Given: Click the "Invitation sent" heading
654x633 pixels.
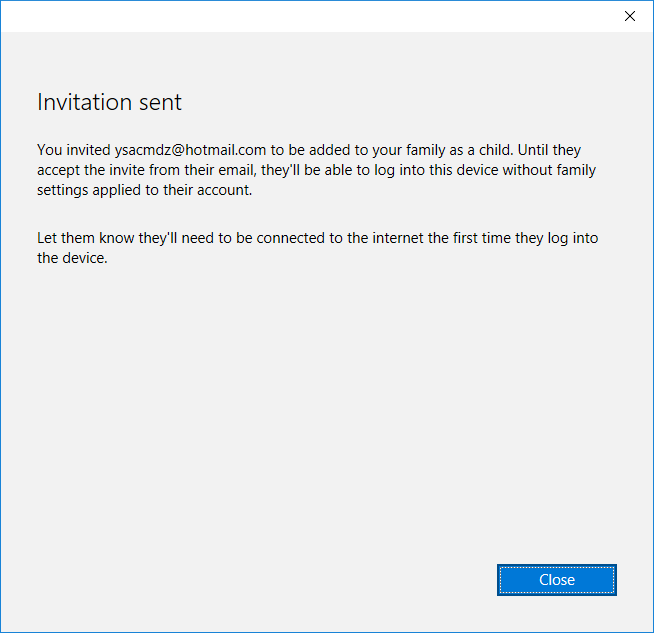Looking at the screenshot, I should point(109,102).
